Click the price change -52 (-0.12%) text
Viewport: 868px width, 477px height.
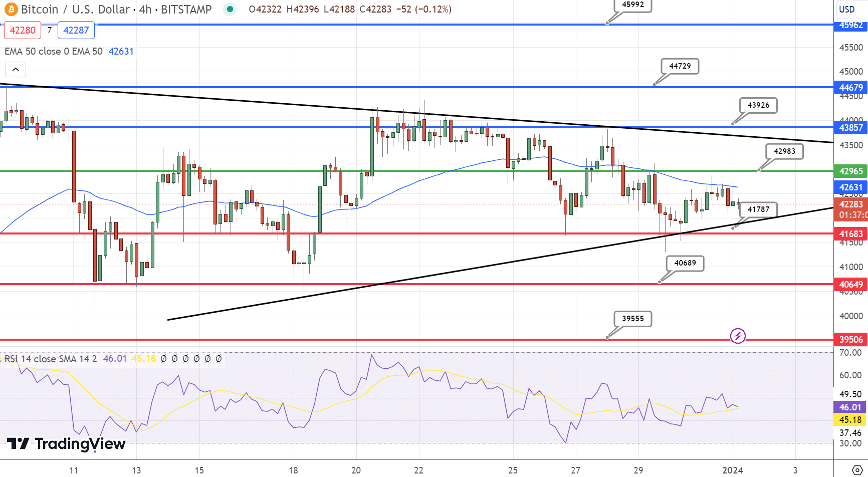coord(423,9)
